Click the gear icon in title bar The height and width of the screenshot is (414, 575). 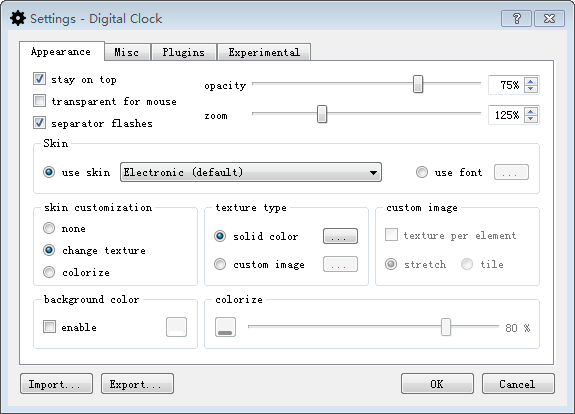[x=17, y=18]
